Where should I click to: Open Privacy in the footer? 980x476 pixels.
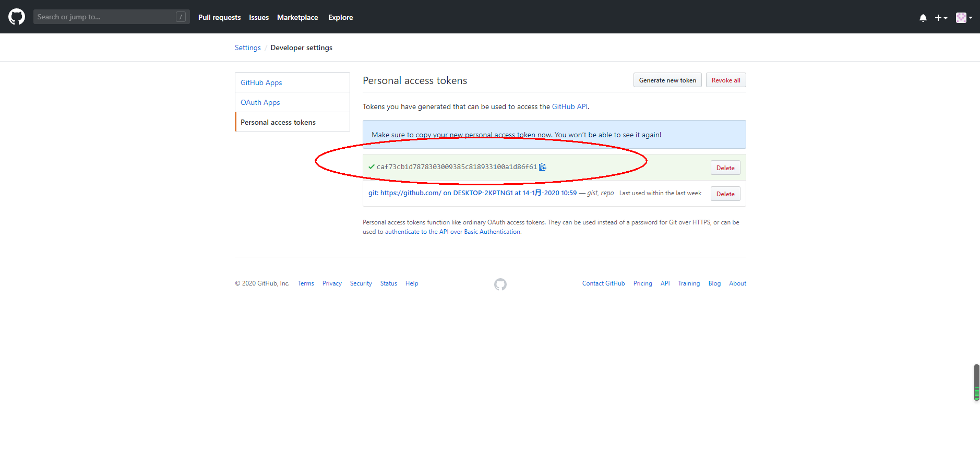pos(332,283)
